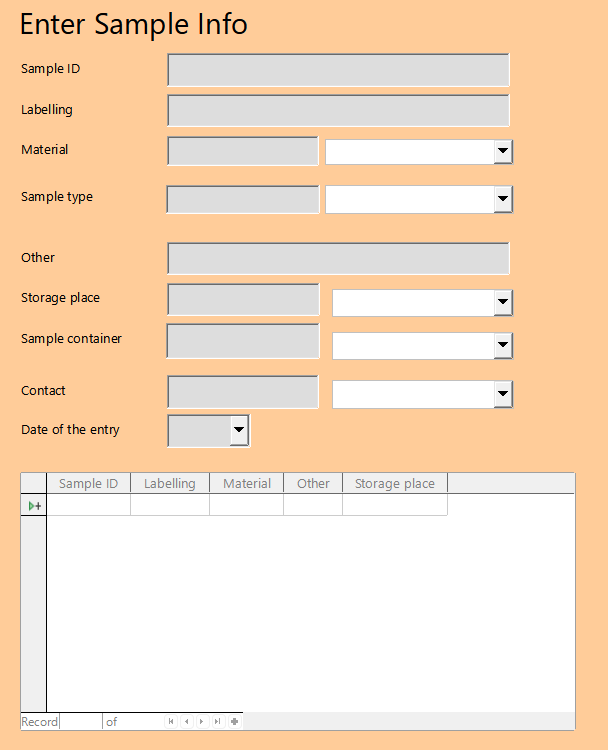Viewport: 608px width, 750px height.
Task: Click empty Sample ID cell in new row
Action: pos(88,505)
